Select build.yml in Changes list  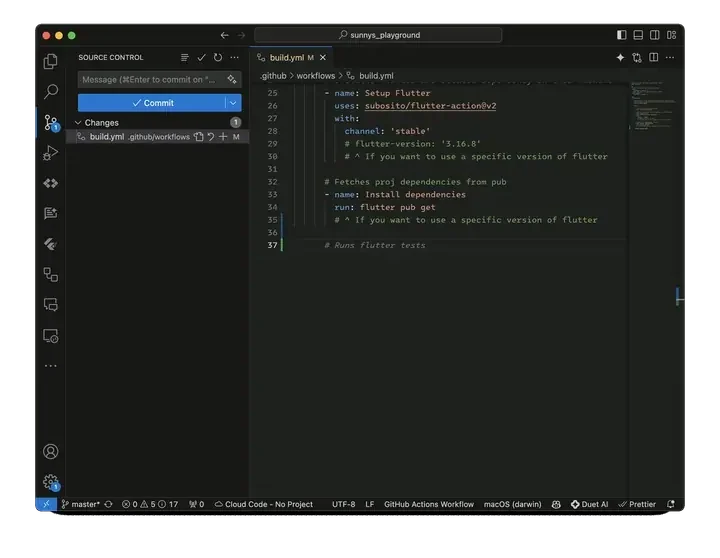[158, 136]
